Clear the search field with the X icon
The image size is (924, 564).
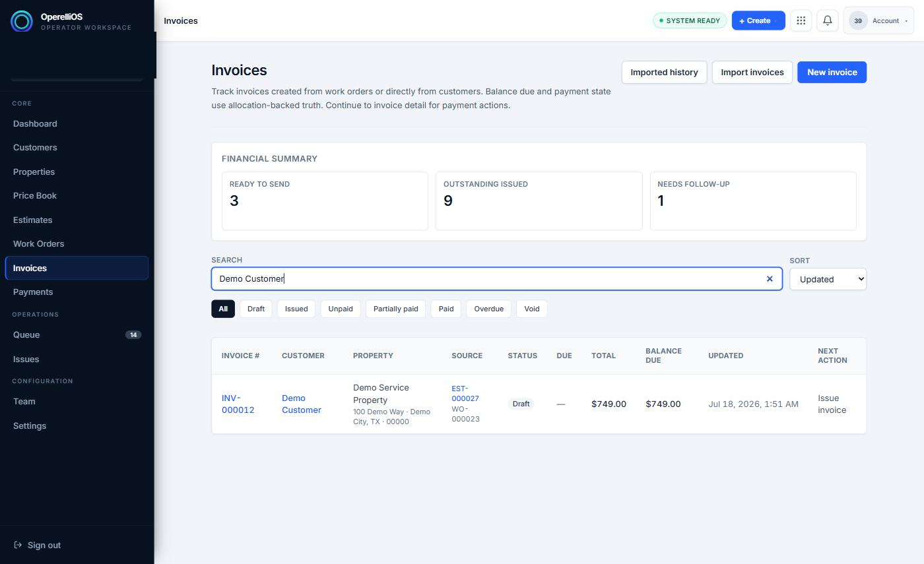tap(769, 279)
